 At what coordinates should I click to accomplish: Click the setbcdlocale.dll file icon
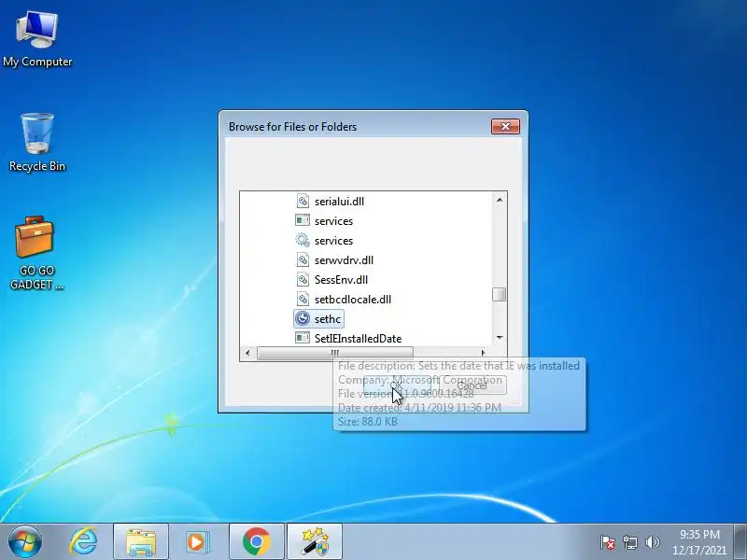coord(303,299)
